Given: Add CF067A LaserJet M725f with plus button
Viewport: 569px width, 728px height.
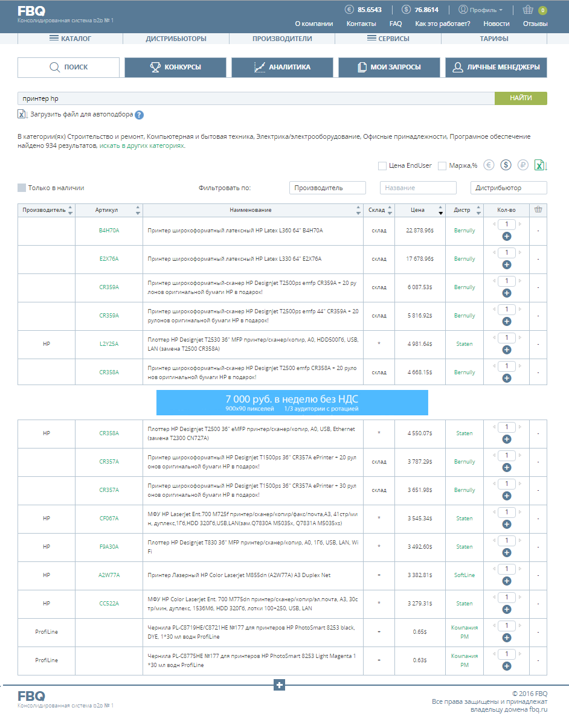Looking at the screenshot, I should (x=506, y=524).
